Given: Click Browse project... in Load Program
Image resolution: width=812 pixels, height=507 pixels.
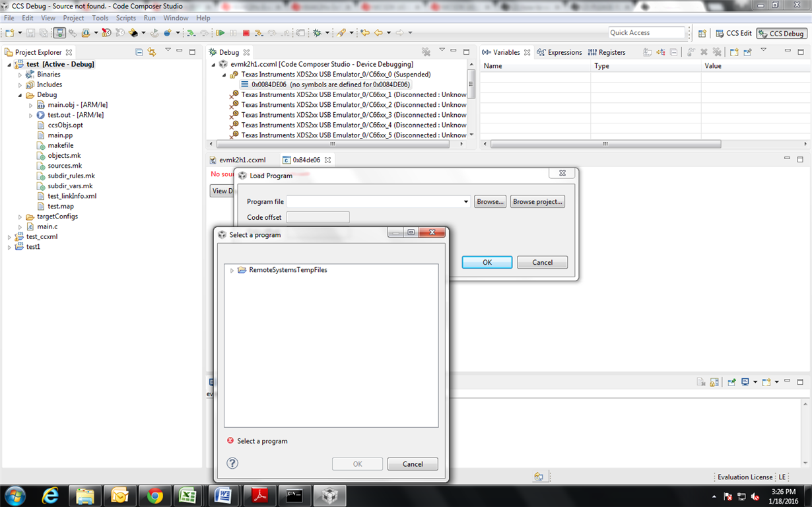Looking at the screenshot, I should (537, 201).
